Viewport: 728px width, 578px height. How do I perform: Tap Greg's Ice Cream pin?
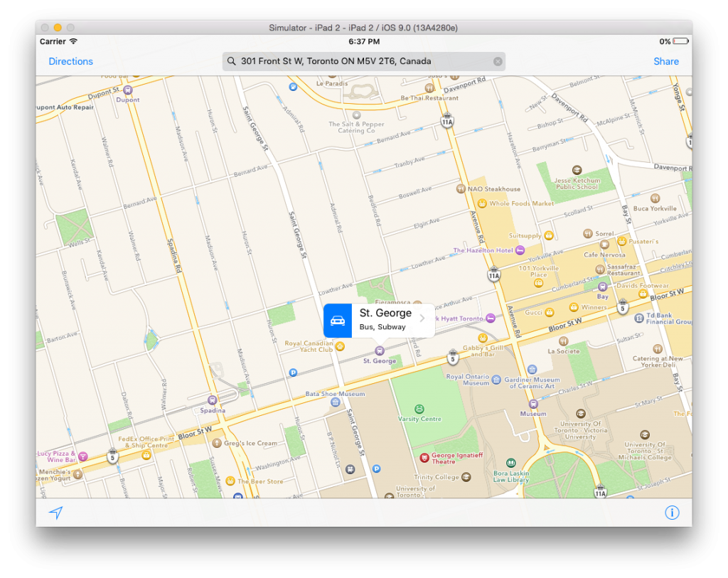click(x=217, y=443)
